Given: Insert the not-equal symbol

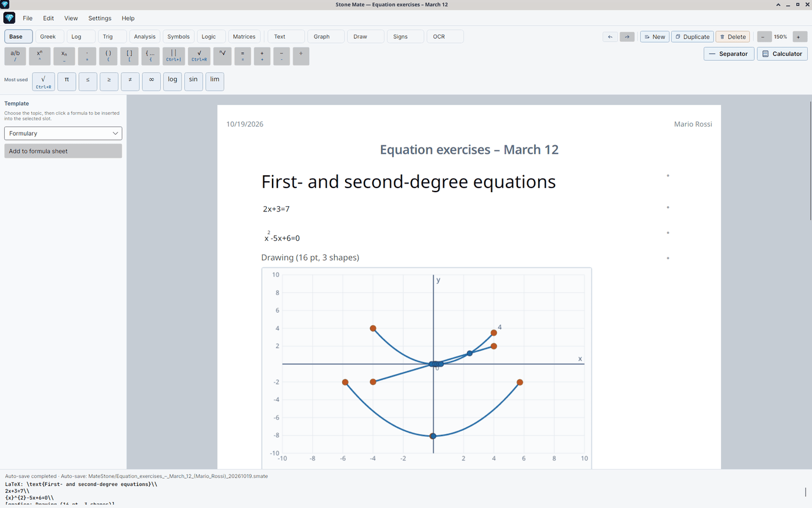Looking at the screenshot, I should tap(130, 81).
